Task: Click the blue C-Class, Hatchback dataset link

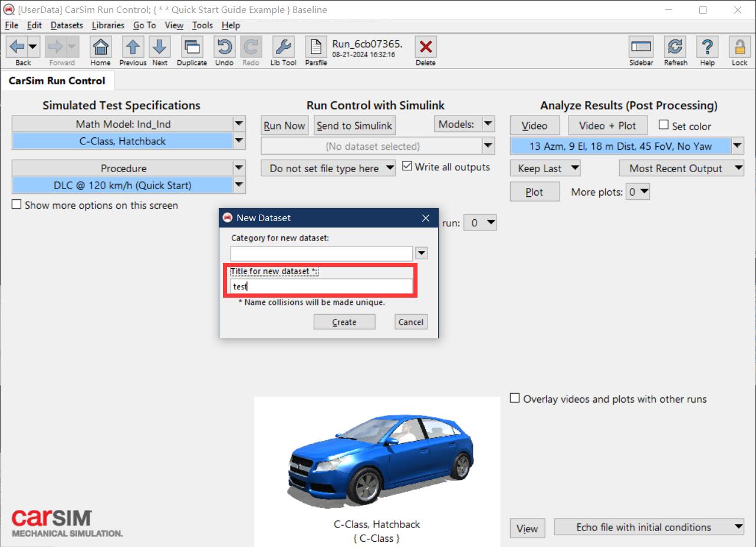Action: [x=123, y=141]
